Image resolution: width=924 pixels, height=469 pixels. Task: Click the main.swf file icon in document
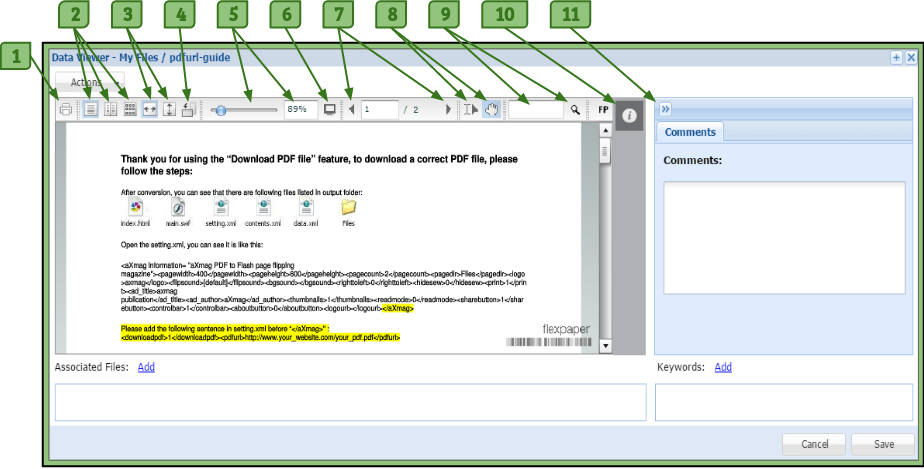177,207
